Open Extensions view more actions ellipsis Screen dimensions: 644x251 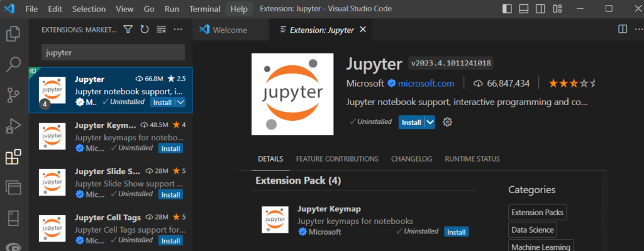(178, 30)
